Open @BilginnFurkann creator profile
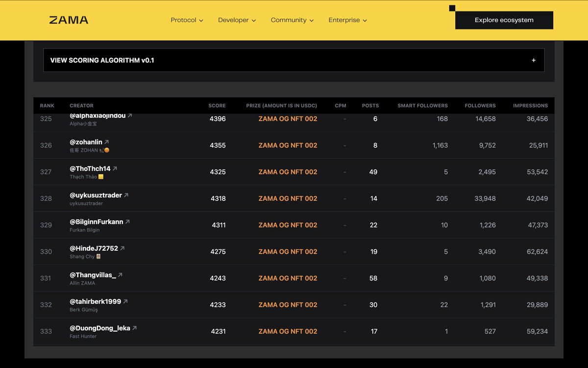This screenshot has height=368, width=588. point(96,222)
